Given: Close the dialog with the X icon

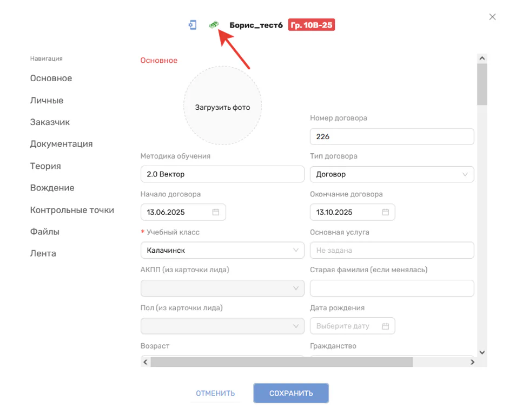Looking at the screenshot, I should [492, 17].
